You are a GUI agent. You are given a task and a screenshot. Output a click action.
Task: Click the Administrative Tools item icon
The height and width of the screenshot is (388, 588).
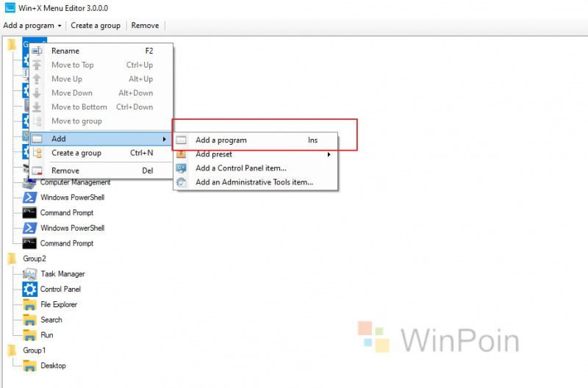point(181,182)
